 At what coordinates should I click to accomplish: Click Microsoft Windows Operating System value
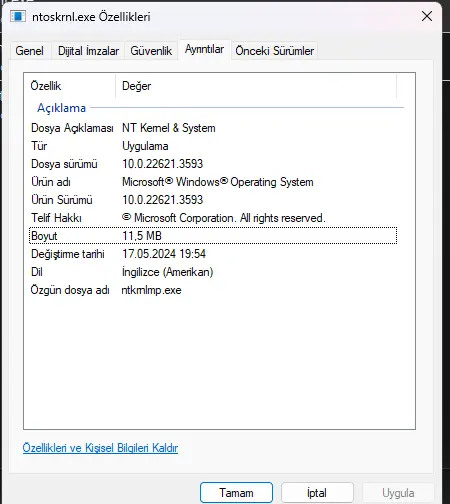tap(218, 182)
